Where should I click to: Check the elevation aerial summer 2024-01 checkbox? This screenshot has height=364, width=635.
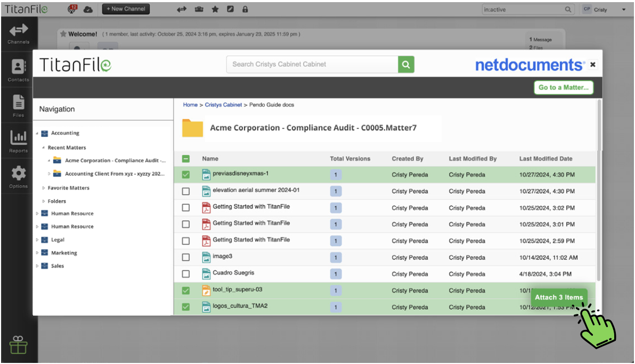tap(186, 191)
